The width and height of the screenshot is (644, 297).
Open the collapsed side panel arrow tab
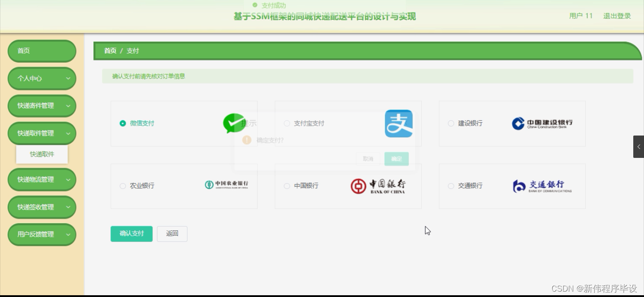[639, 147]
